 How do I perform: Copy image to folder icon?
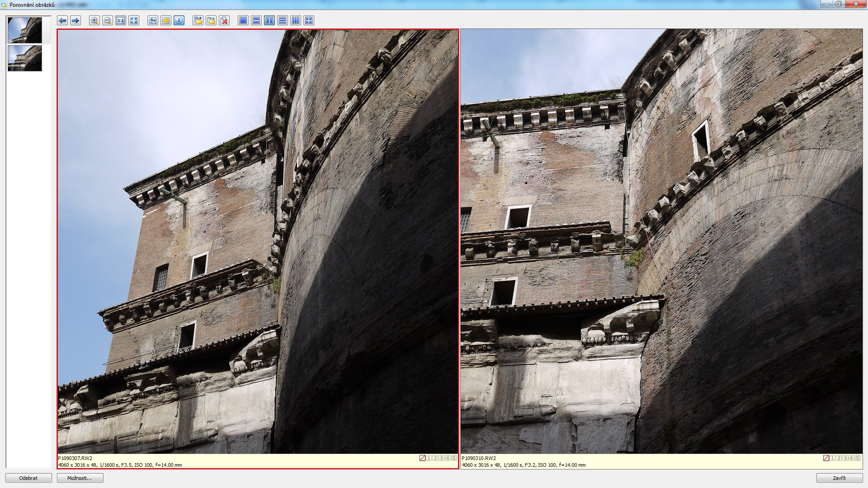(x=198, y=21)
